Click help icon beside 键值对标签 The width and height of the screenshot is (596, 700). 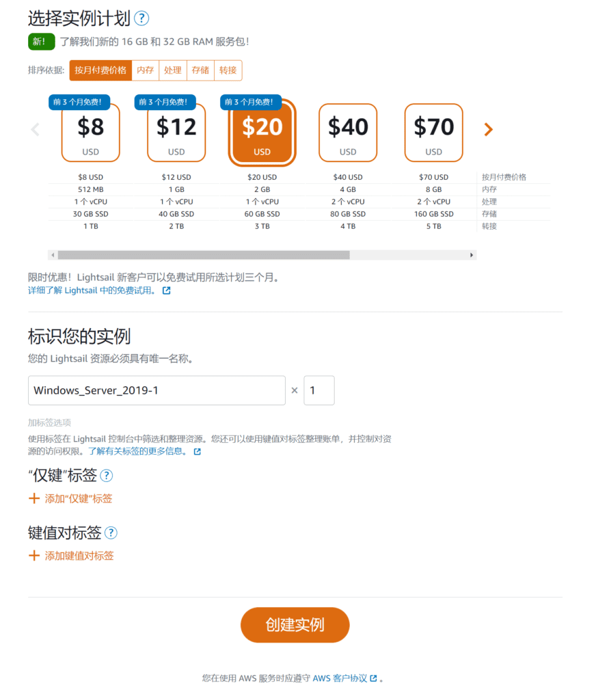tap(111, 533)
